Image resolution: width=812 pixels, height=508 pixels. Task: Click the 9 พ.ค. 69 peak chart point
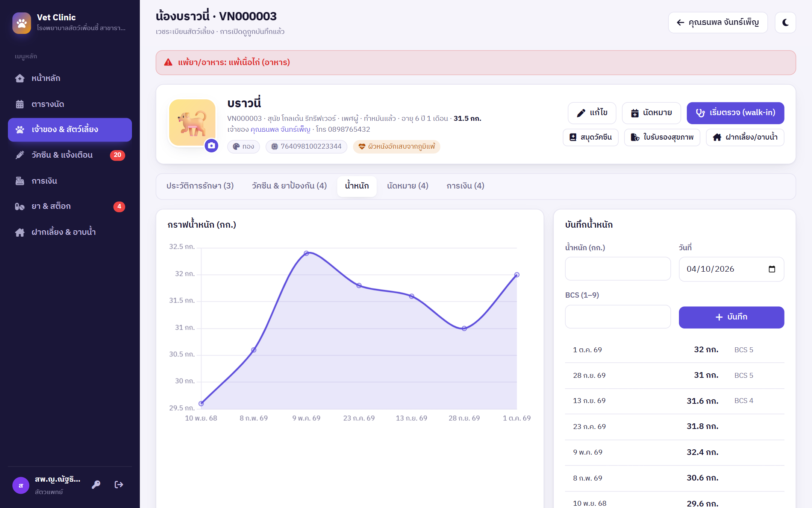(x=306, y=253)
